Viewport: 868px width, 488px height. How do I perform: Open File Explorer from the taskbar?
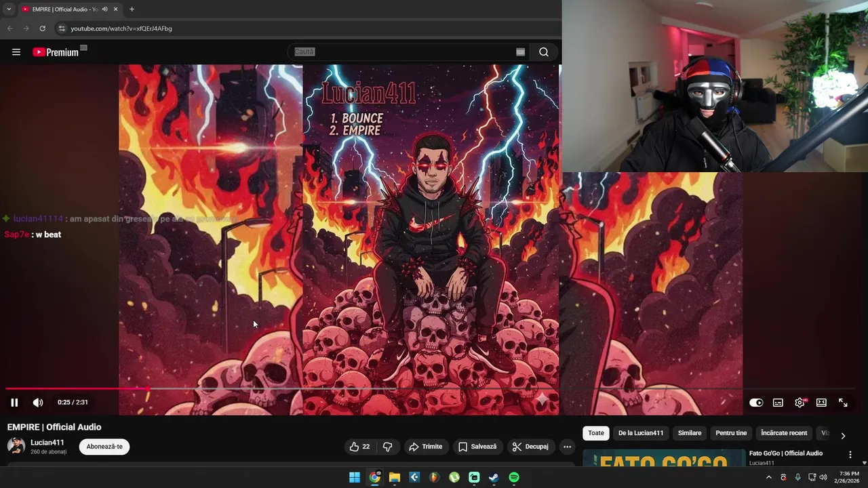tap(394, 478)
